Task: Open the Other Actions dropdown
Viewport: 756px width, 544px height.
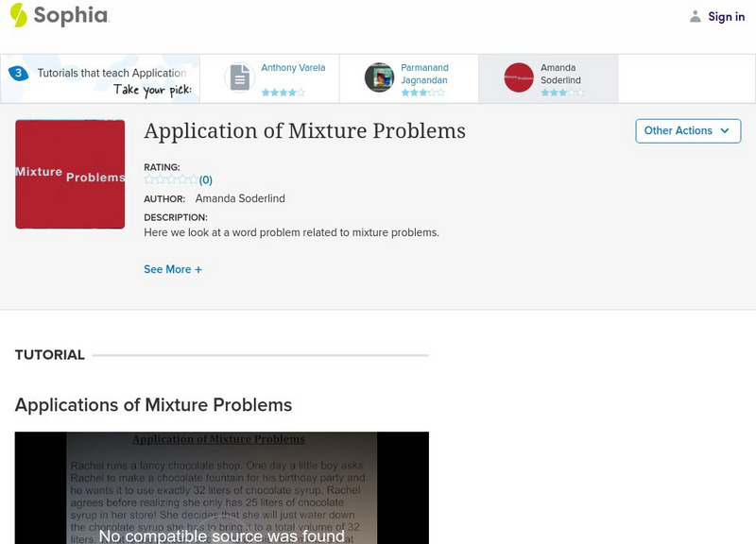Action: click(x=688, y=131)
